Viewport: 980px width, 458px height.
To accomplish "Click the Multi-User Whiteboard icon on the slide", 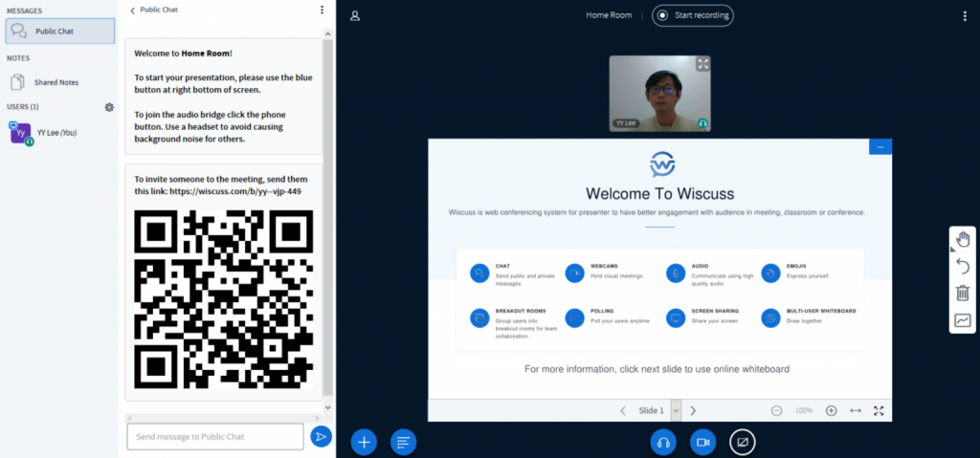I will click(770, 318).
